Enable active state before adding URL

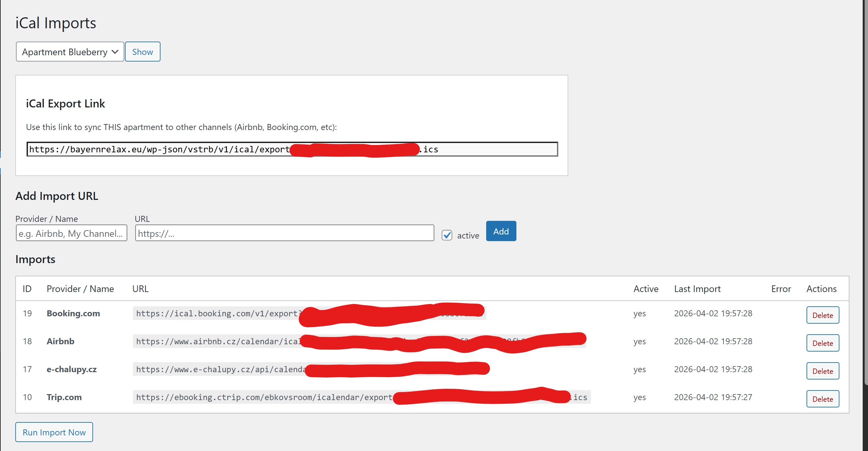click(447, 235)
